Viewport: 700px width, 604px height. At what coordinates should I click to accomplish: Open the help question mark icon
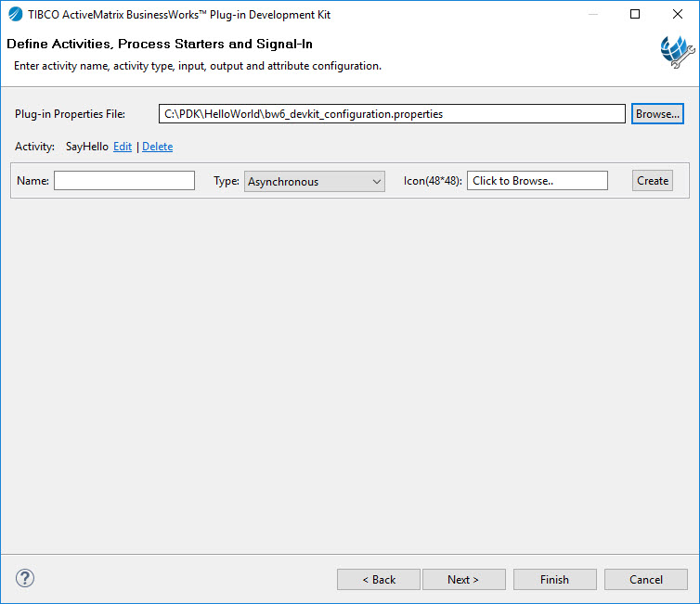(25, 578)
